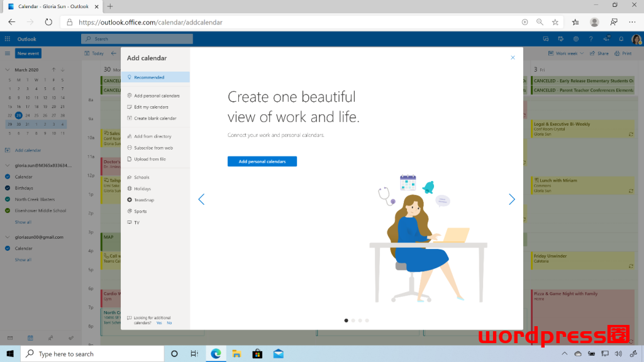The width and height of the screenshot is (644, 362).
Task: Open the browser settings and more menu
Action: point(632,22)
